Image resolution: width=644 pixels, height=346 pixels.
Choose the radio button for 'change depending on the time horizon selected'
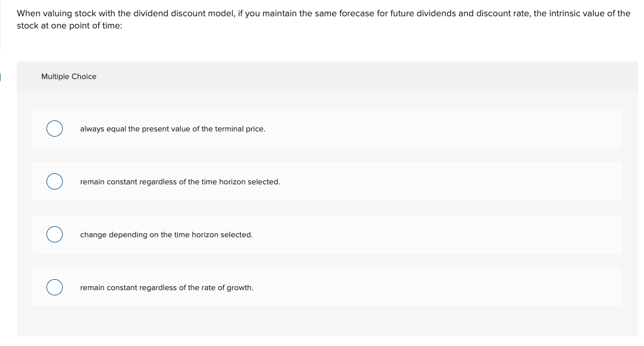tap(54, 234)
